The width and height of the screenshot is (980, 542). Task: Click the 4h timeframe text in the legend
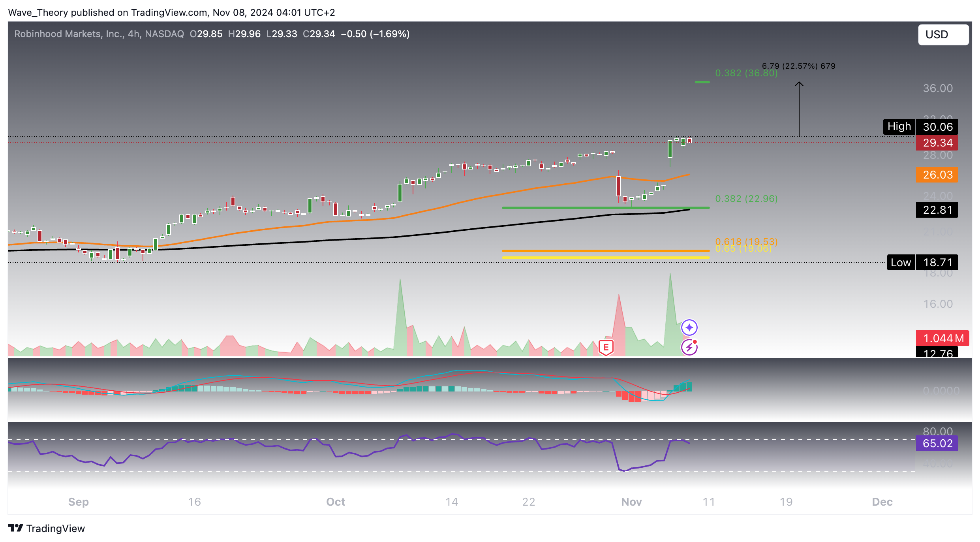[x=134, y=34]
